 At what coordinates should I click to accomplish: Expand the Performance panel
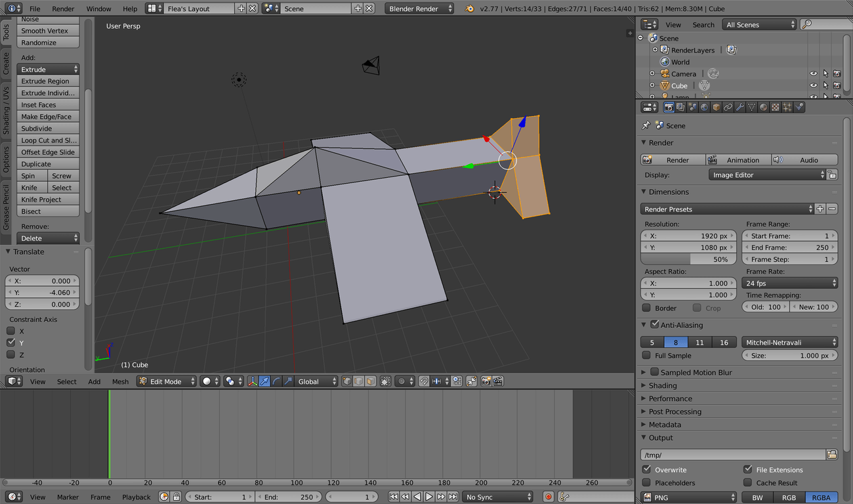click(x=670, y=398)
